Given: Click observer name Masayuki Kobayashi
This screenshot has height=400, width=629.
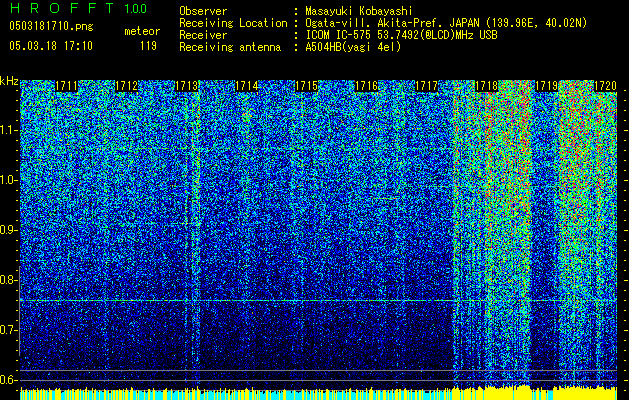Looking at the screenshot, I should point(359,11).
